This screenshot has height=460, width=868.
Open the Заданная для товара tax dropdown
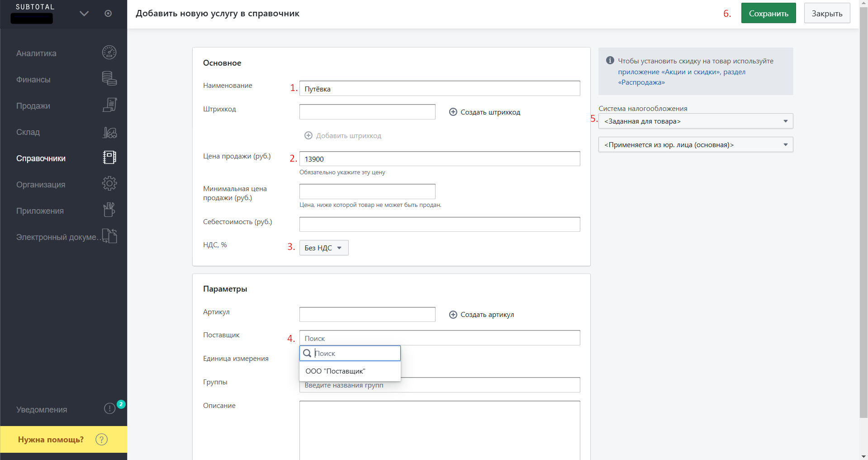click(696, 121)
